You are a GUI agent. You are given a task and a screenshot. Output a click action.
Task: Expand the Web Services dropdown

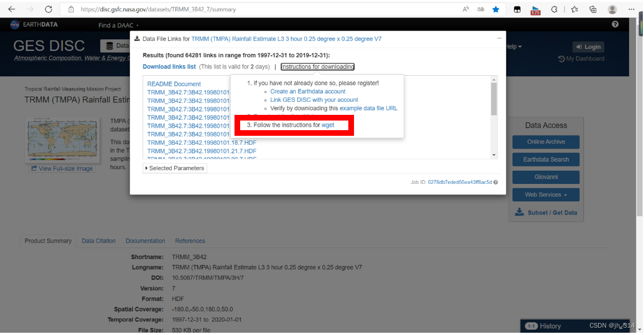(x=546, y=195)
